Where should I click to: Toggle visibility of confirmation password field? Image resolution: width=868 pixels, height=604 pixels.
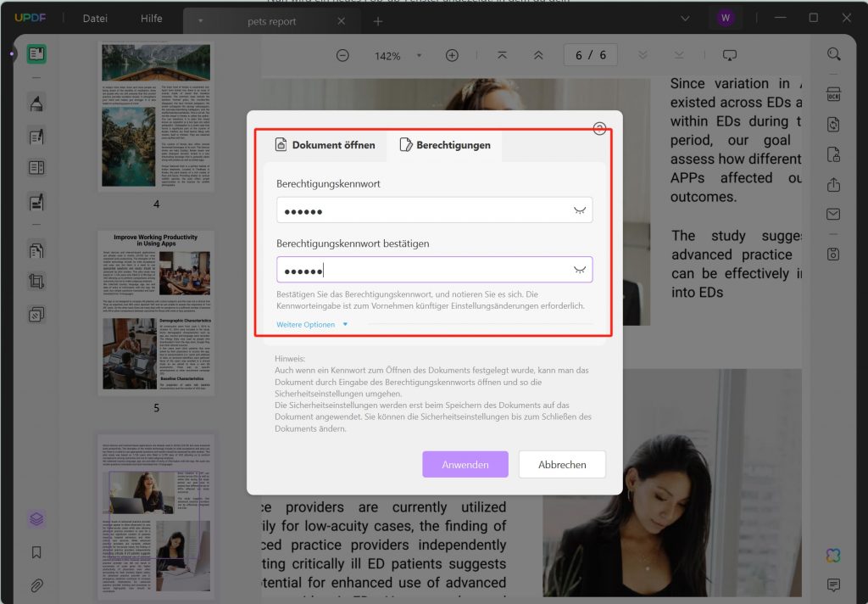580,270
